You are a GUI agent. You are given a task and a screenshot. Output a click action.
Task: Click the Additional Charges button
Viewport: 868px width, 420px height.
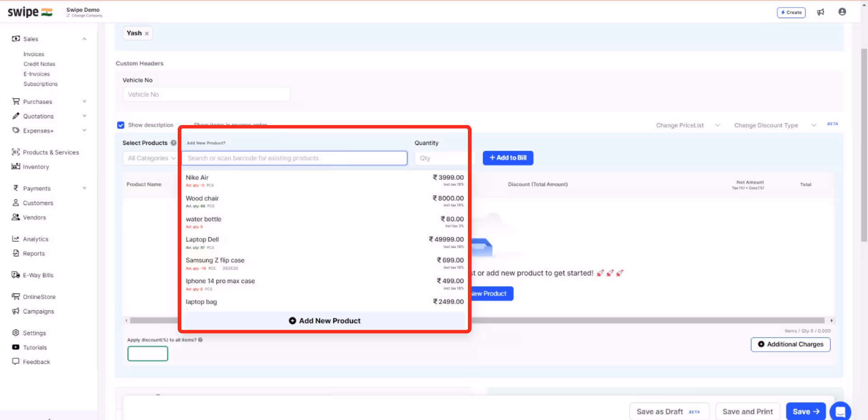pos(790,344)
